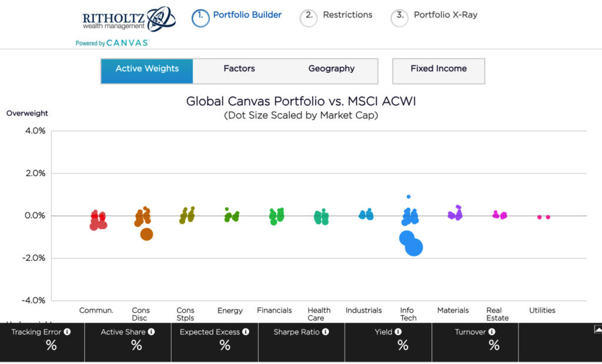The width and height of the screenshot is (602, 364).
Task: Click the Tracking Error info icon
Action: click(67, 332)
